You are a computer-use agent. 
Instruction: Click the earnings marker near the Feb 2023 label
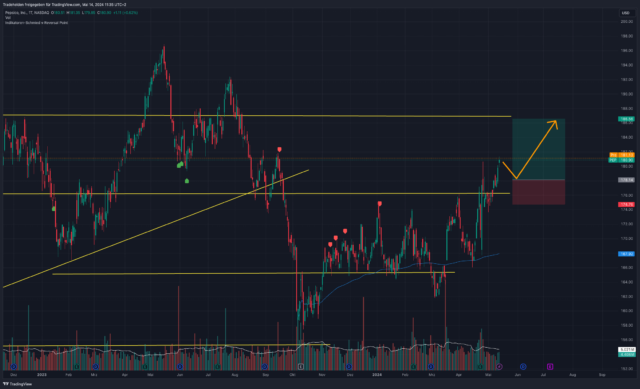(x=77, y=367)
